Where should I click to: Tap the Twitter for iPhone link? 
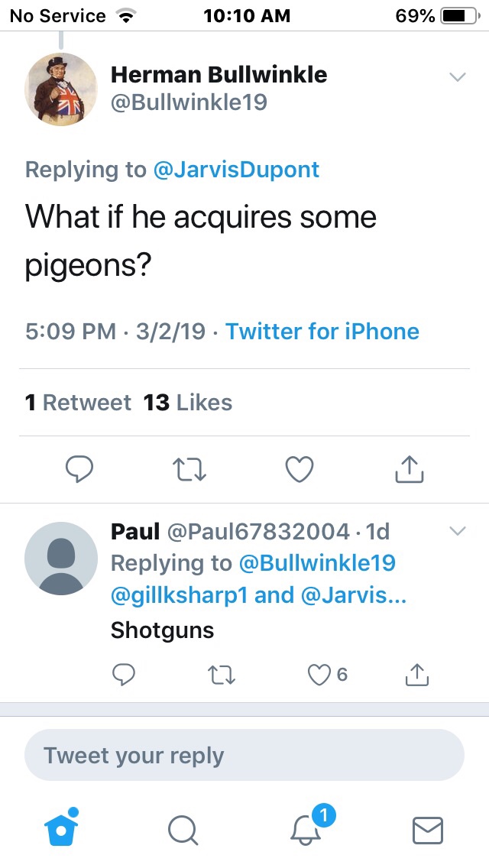click(322, 332)
